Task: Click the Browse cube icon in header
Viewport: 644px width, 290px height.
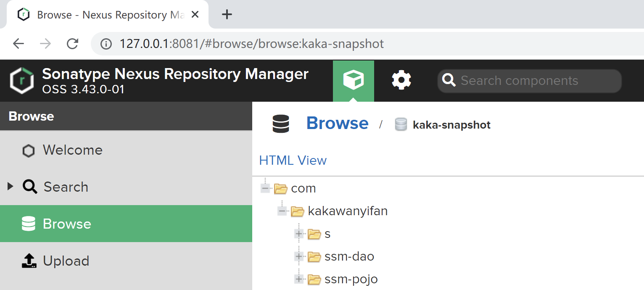Action: [x=353, y=80]
